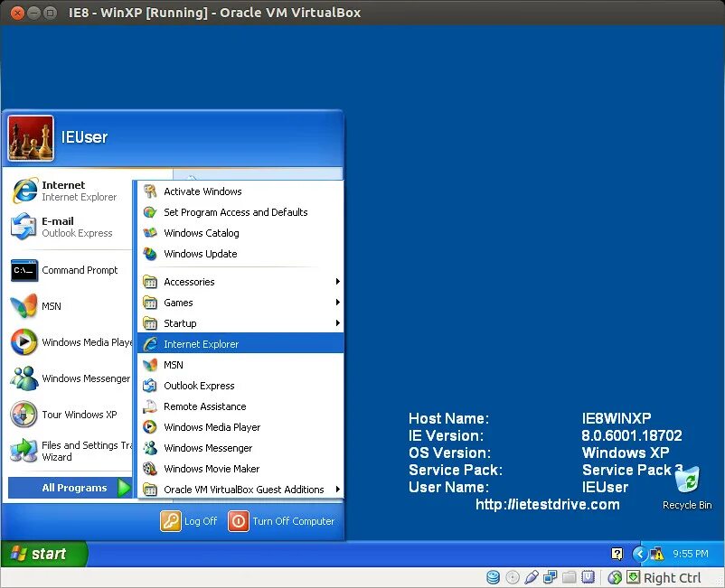Click VirtualBox mouse integration indicator
This screenshot has height=588, width=725.
tap(615, 577)
